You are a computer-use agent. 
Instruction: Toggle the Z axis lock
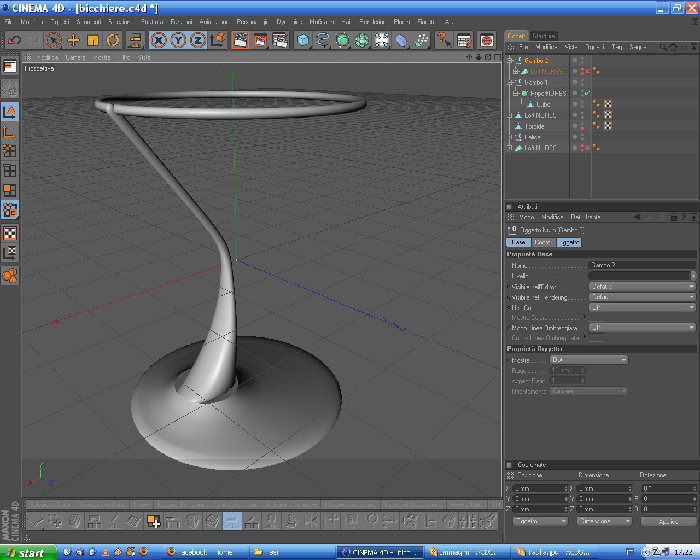coord(198,41)
